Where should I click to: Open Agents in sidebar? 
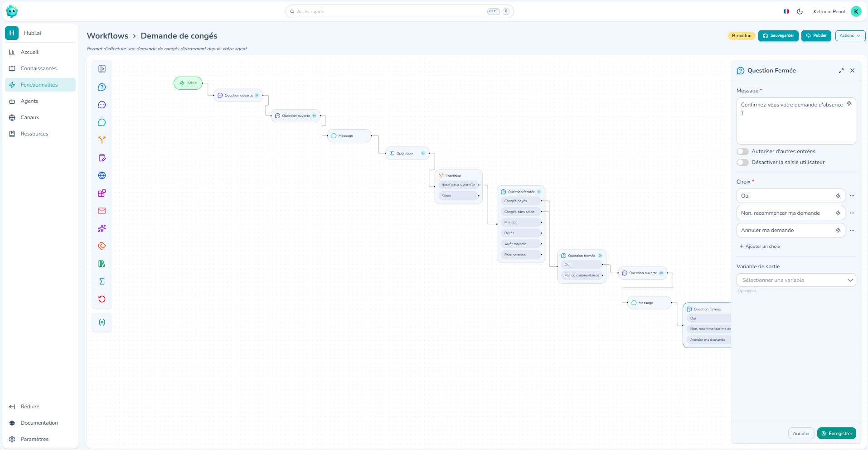click(x=40, y=101)
